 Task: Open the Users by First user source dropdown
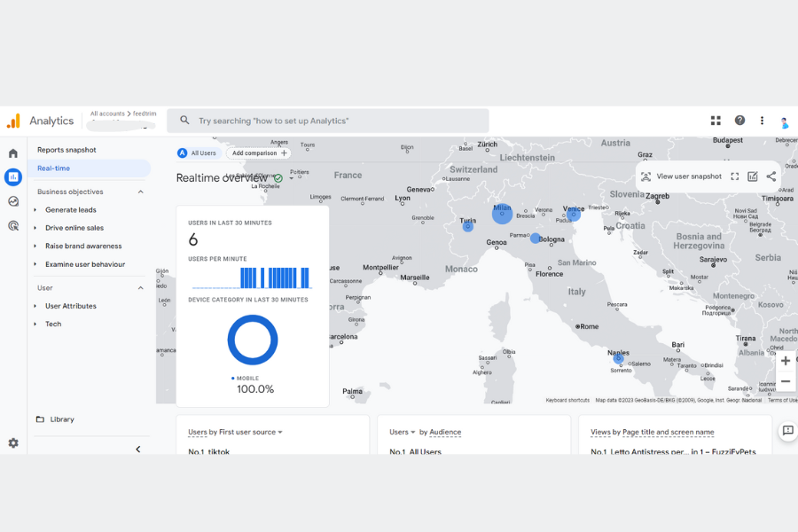pyautogui.click(x=235, y=432)
